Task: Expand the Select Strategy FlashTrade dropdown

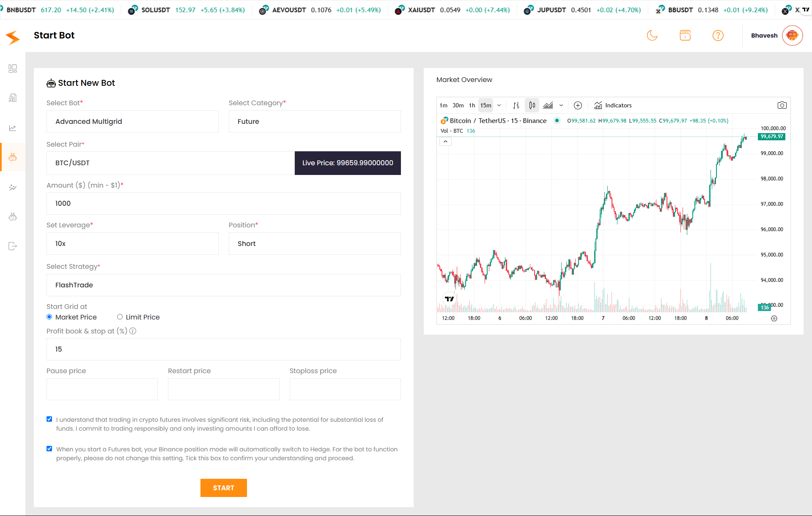Action: pyautogui.click(x=223, y=285)
